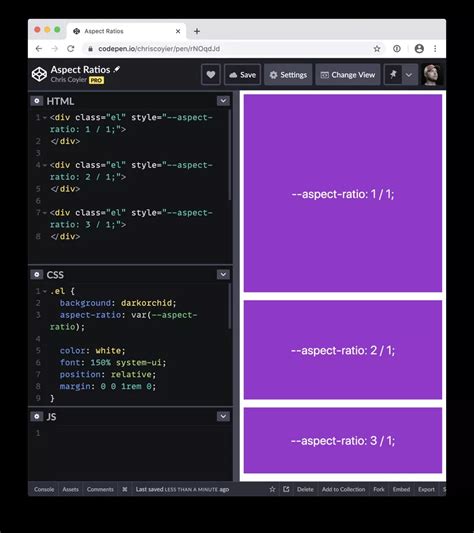The height and width of the screenshot is (533, 474).
Task: Love this pen with heart button
Action: [x=211, y=74]
